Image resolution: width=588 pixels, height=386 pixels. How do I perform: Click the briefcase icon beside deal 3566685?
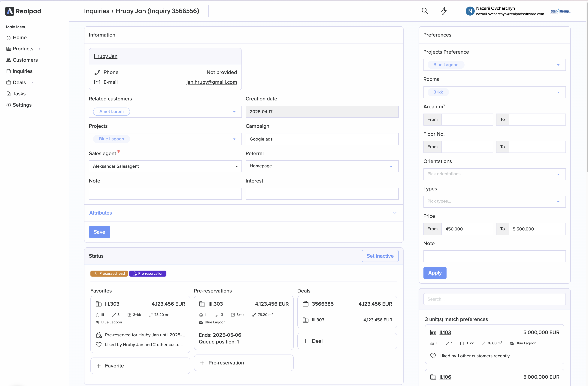click(x=306, y=304)
